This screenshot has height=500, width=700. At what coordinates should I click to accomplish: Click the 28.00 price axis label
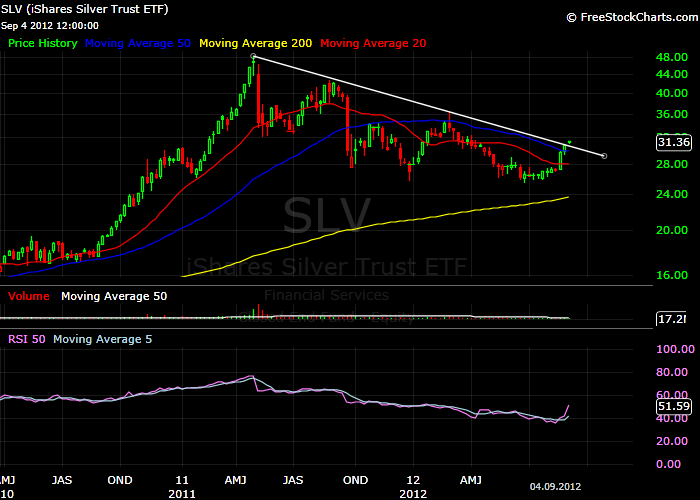pos(671,164)
